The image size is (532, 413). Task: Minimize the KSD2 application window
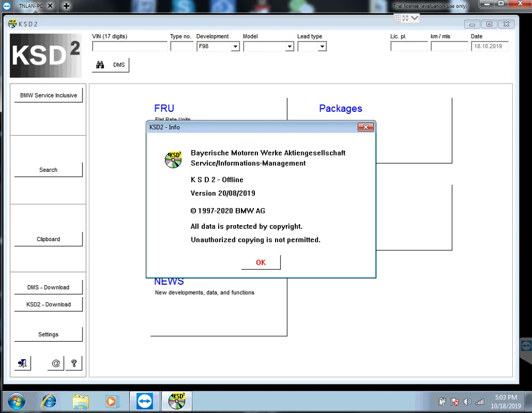(x=472, y=24)
